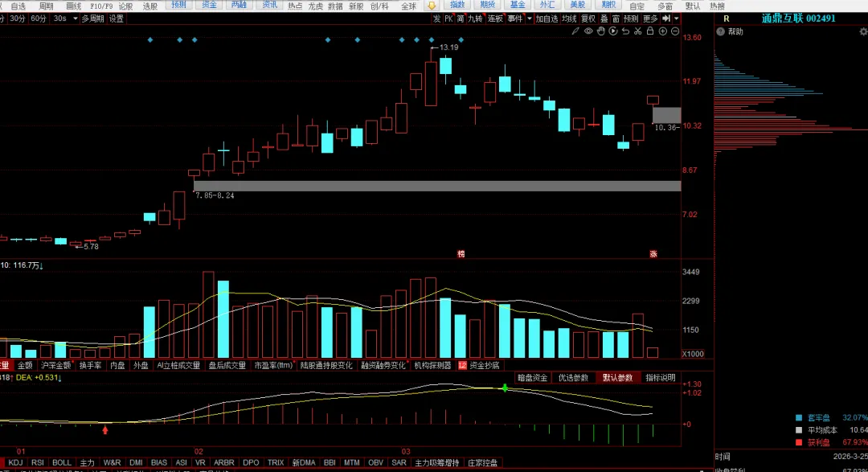Click the 榜 marker on the chart
The image size is (868, 472).
(x=461, y=254)
